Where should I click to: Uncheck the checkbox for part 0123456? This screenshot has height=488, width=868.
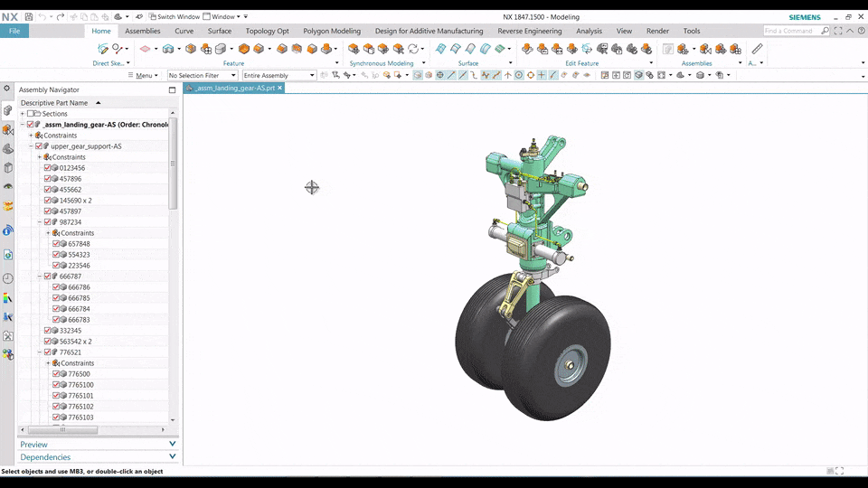click(47, 168)
